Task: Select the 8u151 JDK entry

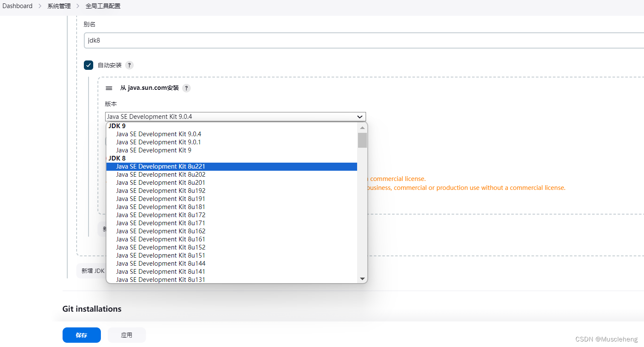Action: [232, 255]
